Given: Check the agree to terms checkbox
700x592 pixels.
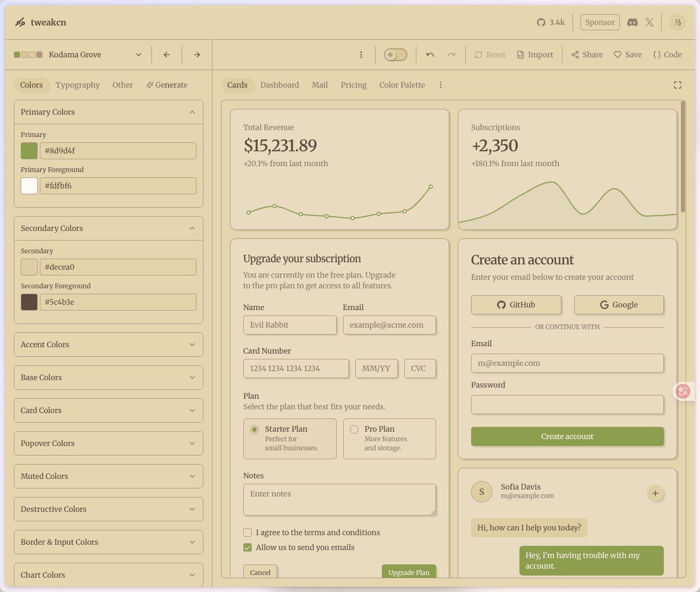Looking at the screenshot, I should tap(247, 533).
